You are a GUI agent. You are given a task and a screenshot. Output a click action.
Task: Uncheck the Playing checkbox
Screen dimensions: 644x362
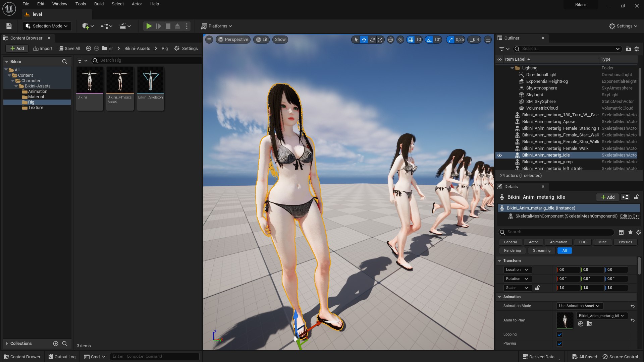click(559, 344)
